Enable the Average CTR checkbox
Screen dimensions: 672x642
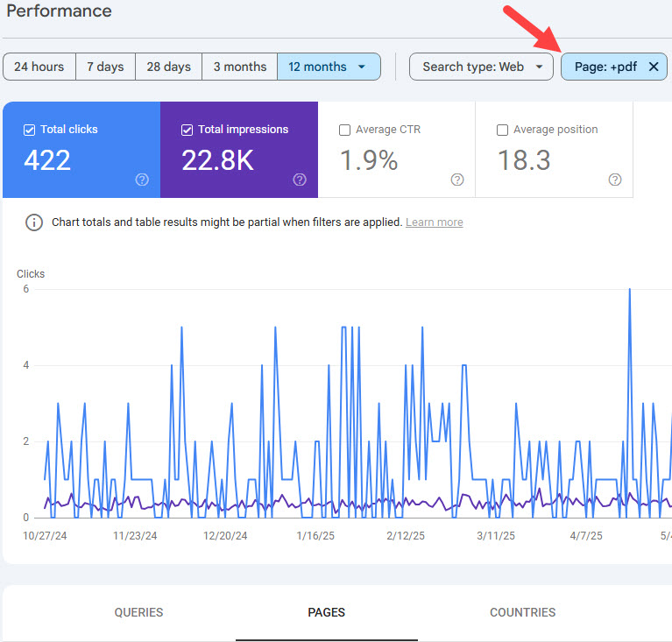click(x=344, y=130)
